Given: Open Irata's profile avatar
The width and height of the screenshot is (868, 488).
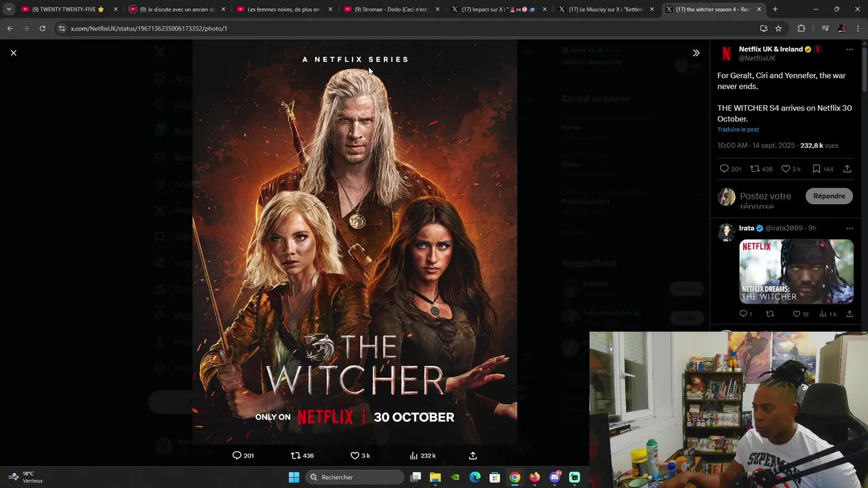Looking at the screenshot, I should tap(726, 232).
